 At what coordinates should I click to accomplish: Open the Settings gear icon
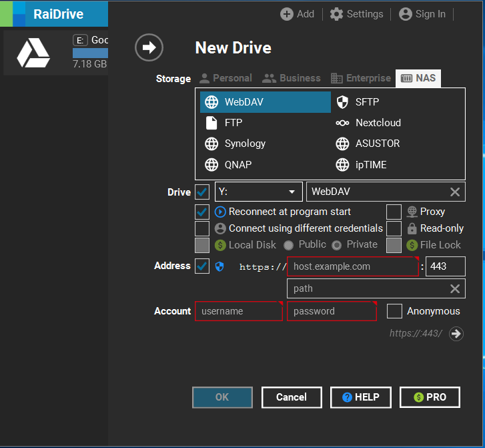click(336, 14)
